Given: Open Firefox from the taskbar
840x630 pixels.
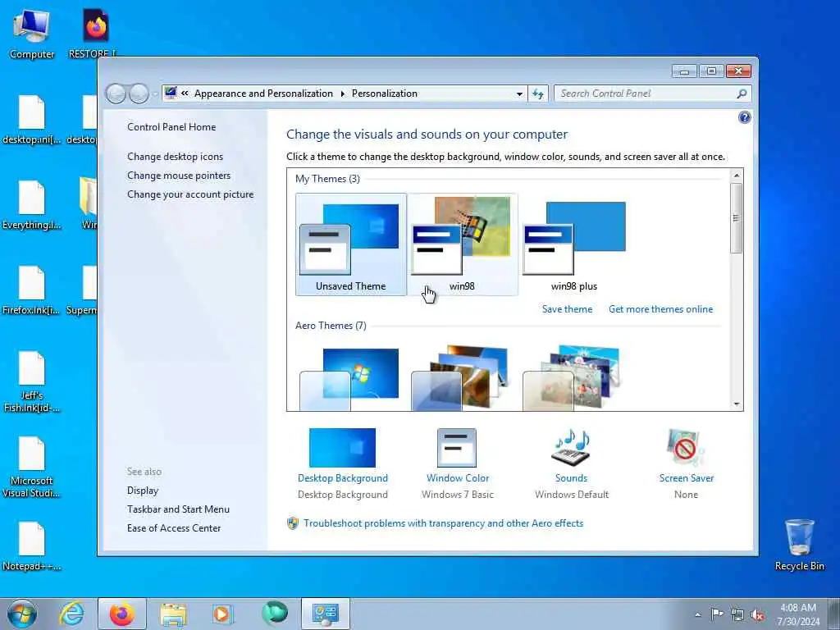Looking at the screenshot, I should tap(122, 614).
